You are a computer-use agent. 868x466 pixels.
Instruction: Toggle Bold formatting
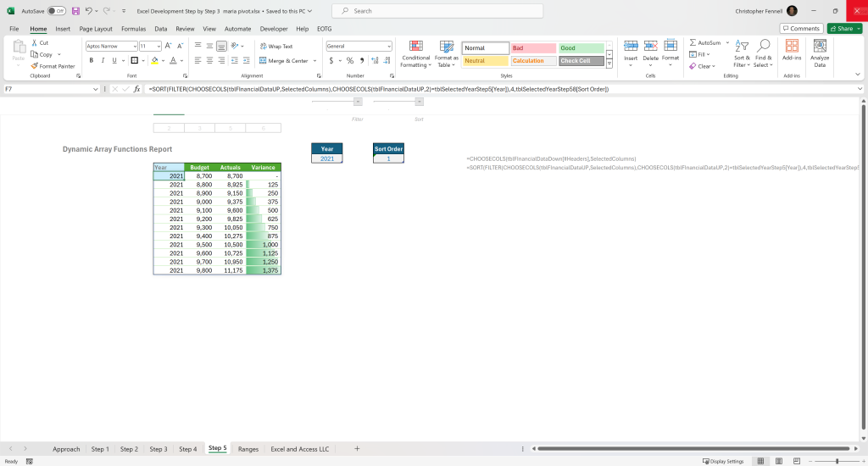(92, 60)
